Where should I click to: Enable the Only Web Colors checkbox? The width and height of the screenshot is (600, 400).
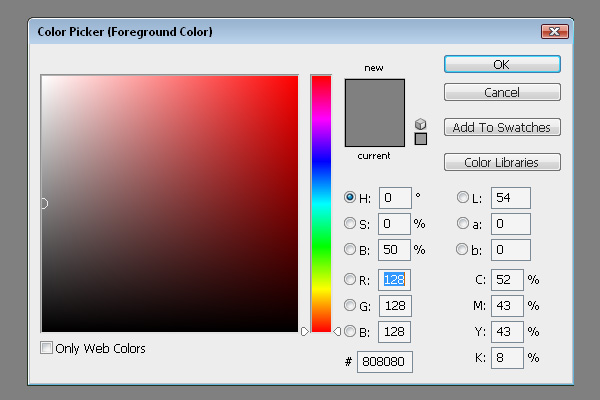point(47,348)
